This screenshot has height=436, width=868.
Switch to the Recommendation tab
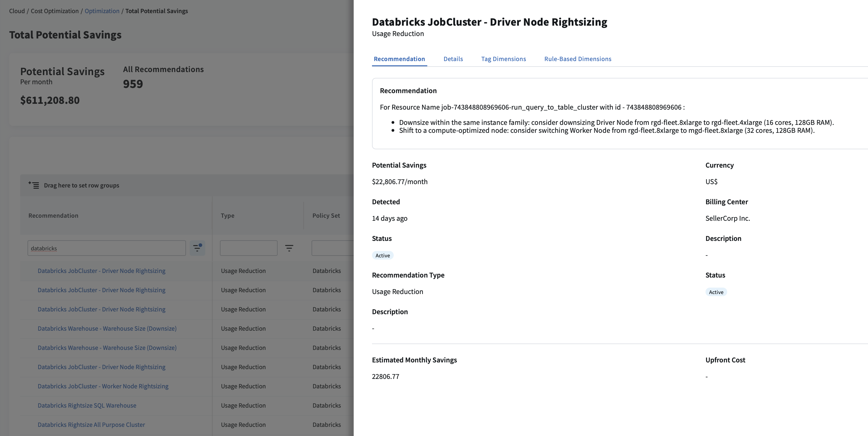399,59
